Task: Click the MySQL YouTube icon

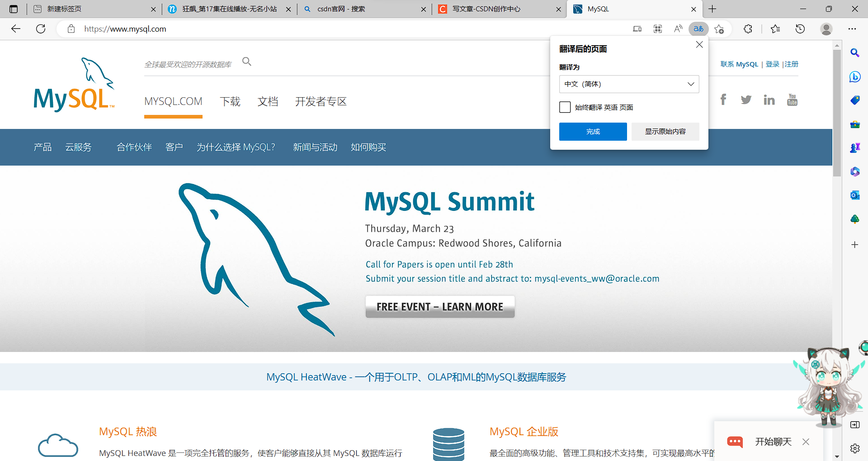Action: pyautogui.click(x=792, y=100)
